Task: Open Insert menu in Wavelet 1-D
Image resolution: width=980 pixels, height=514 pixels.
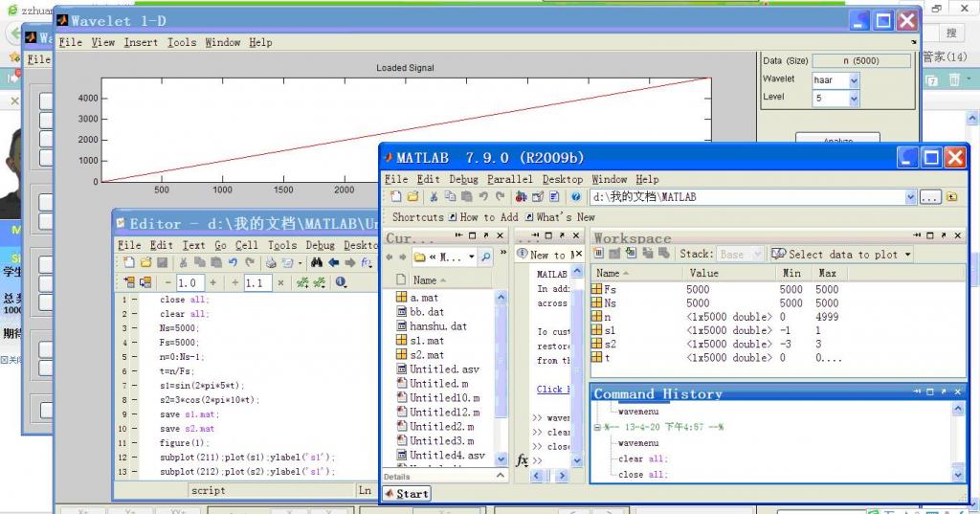Action: tap(141, 42)
